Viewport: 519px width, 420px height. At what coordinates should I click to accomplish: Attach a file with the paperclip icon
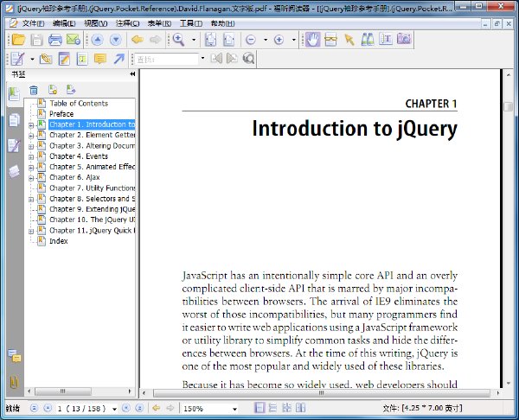pyautogui.click(x=46, y=59)
